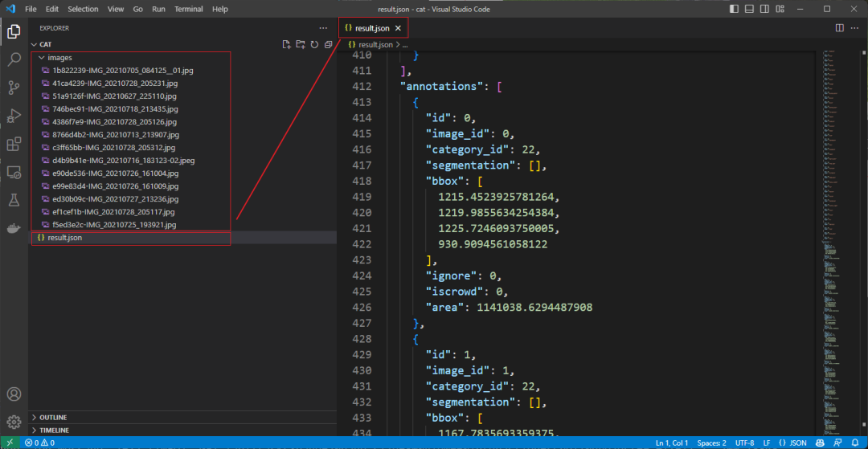868x449 pixels.
Task: Open the Go menu
Action: [x=138, y=10]
